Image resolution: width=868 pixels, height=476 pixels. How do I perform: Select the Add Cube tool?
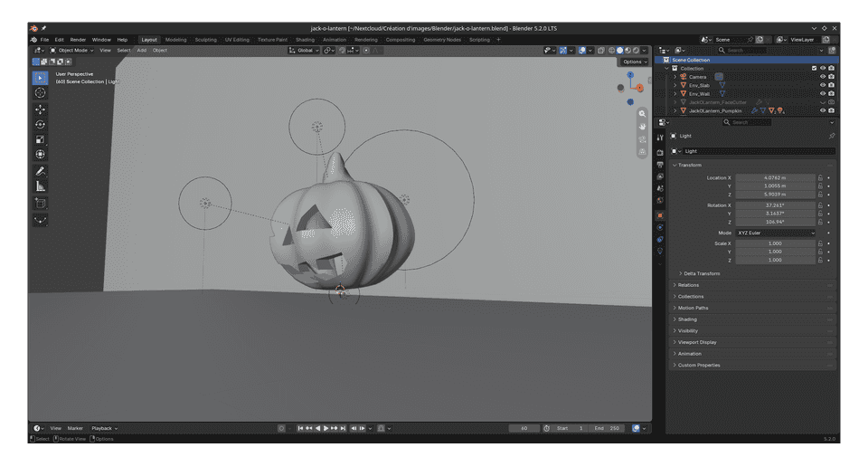pos(41,203)
